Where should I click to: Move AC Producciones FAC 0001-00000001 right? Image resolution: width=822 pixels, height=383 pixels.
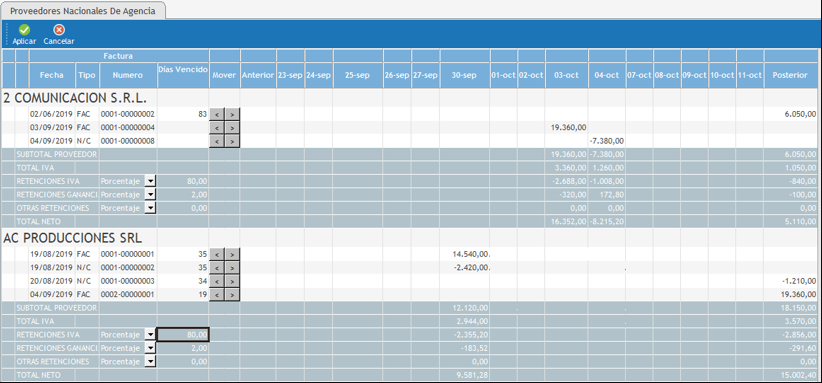point(232,254)
